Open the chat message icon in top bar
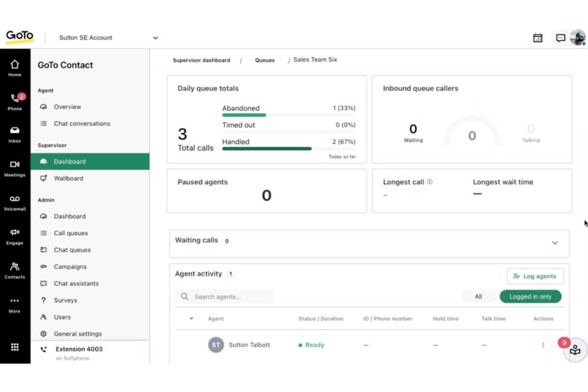This screenshot has height=392, width=588. (561, 38)
